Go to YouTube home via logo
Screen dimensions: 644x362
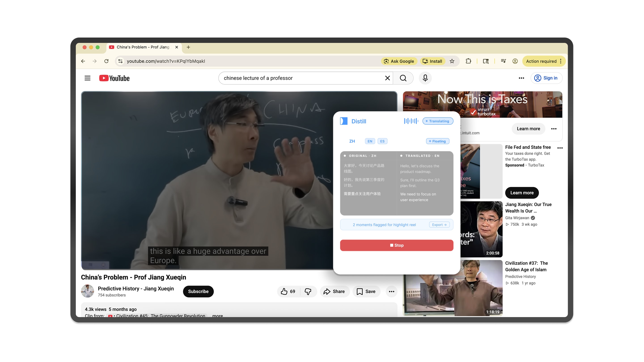tap(114, 78)
